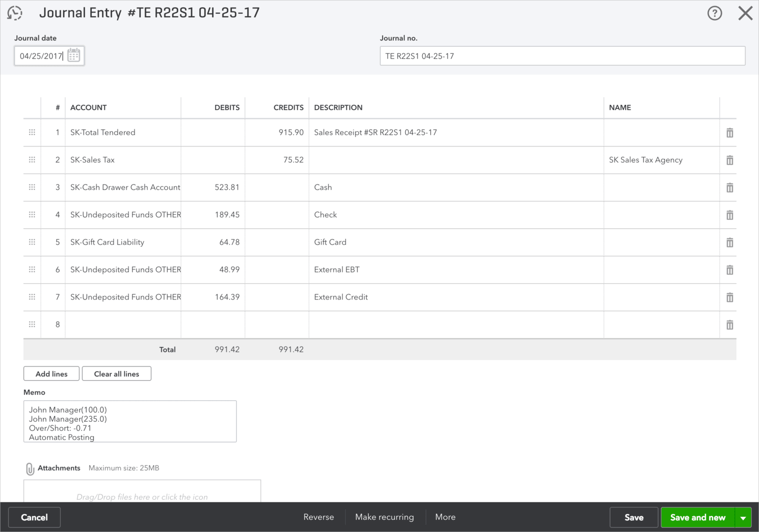759x532 pixels.
Task: Grab drag handle of line 2
Action: [32, 160]
